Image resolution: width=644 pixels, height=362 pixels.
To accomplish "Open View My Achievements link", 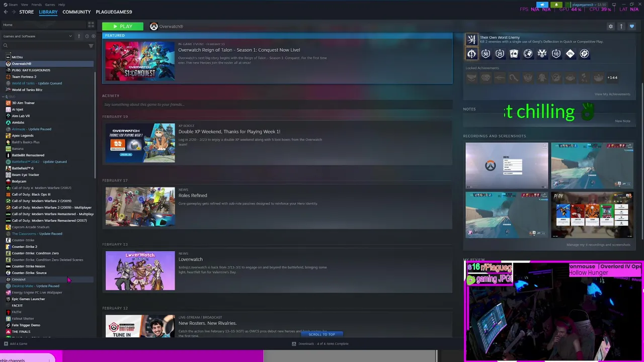I will pyautogui.click(x=612, y=94).
